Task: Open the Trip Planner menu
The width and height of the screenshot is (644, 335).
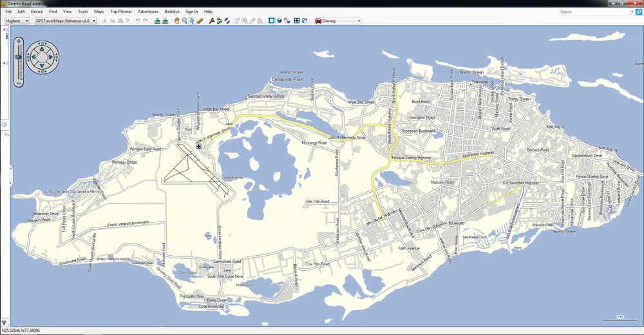Action: pos(121,12)
